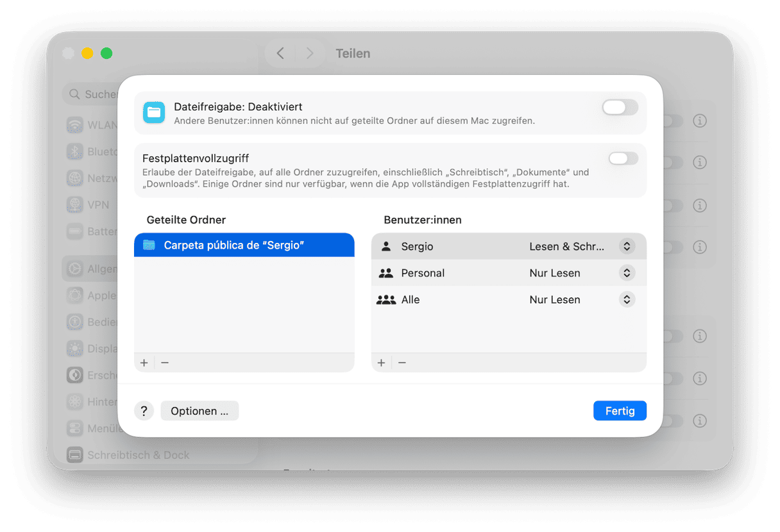Open permission popup for Personal
This screenshot has height=532, width=780.
pyautogui.click(x=627, y=273)
